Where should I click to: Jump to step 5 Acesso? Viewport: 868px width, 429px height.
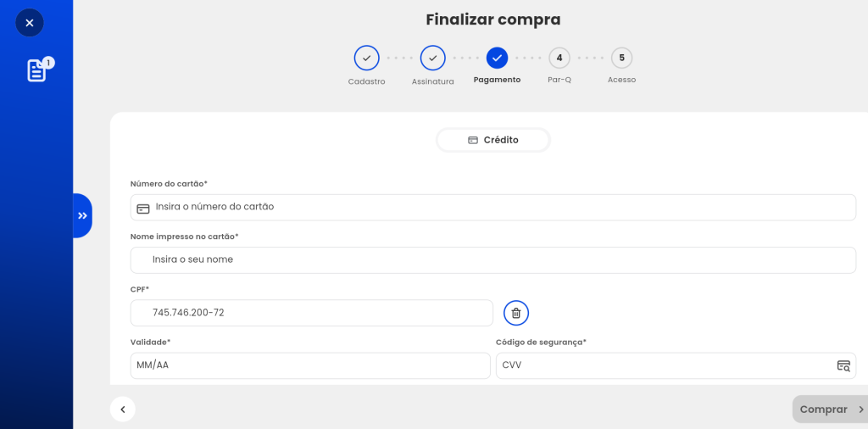[x=621, y=58]
